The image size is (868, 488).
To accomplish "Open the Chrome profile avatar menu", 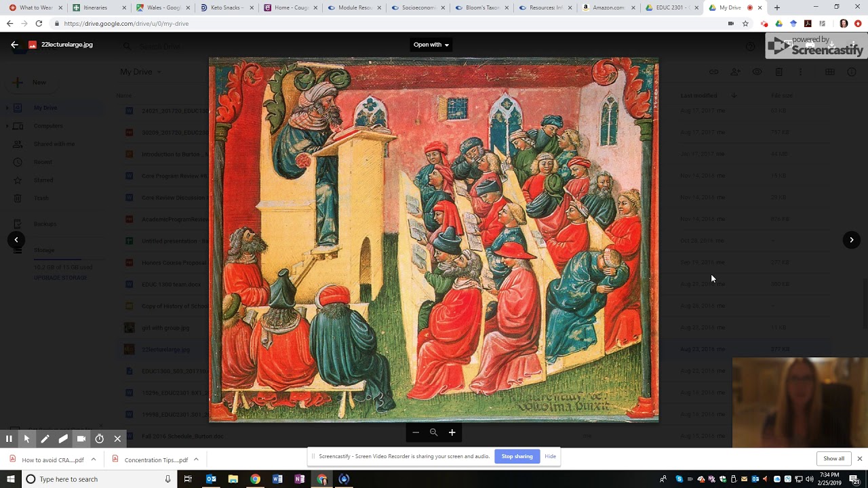I will [x=844, y=24].
